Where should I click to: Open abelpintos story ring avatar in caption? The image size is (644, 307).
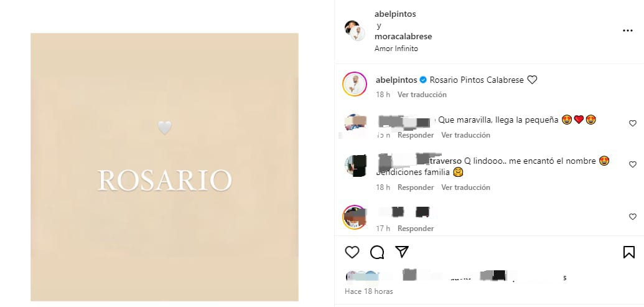coord(355,84)
